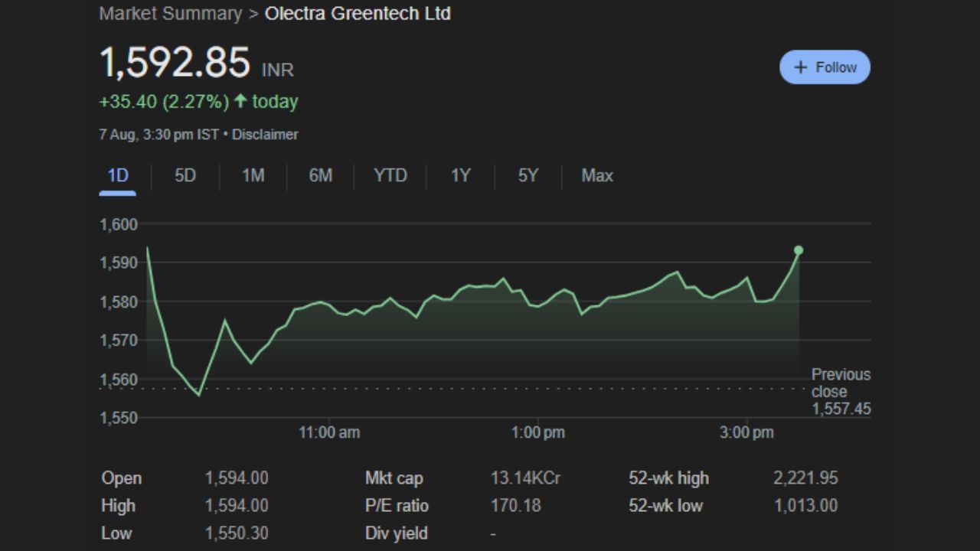Switch chart to YTD
The image size is (980, 551).
(390, 176)
